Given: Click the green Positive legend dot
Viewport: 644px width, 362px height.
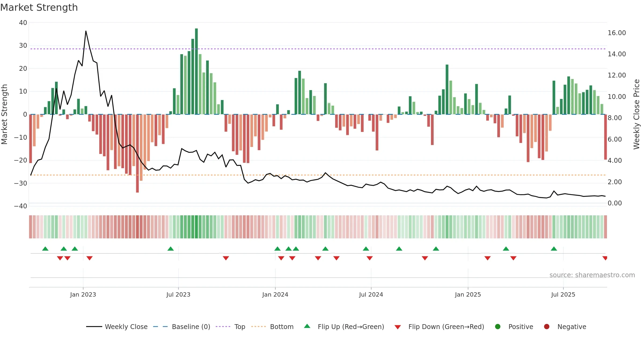Looking at the screenshot, I should pyautogui.click(x=498, y=327).
